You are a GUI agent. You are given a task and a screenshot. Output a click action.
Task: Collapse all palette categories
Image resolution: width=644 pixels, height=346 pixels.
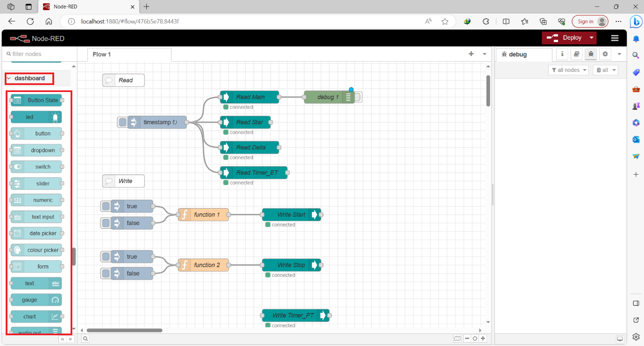coord(62,339)
